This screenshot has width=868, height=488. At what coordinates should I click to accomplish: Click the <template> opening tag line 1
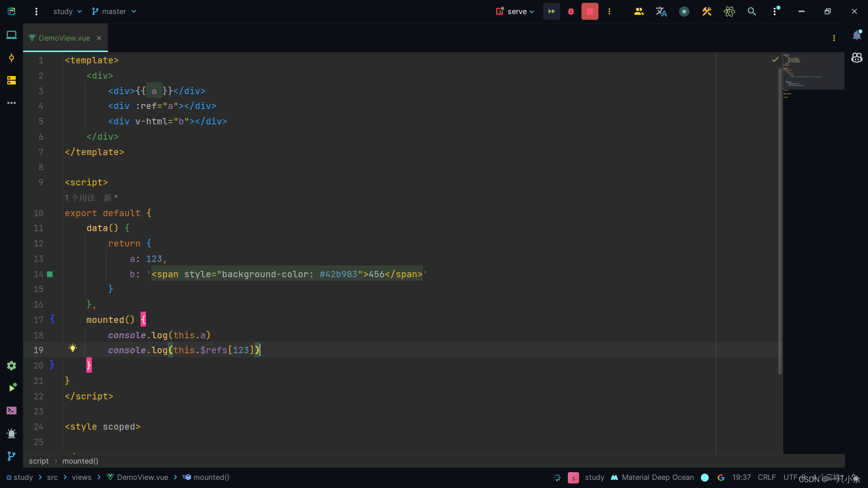pyautogui.click(x=92, y=60)
